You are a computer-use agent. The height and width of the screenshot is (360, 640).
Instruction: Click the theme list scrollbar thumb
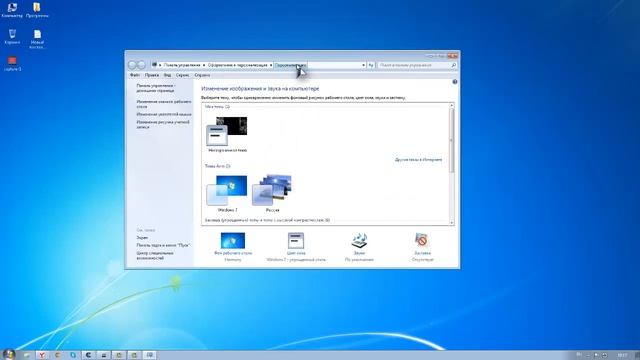tap(451, 140)
